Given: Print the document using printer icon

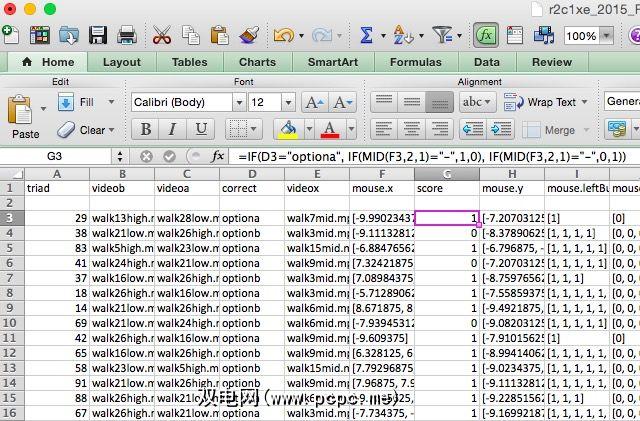Looking at the screenshot, I should tap(127, 35).
